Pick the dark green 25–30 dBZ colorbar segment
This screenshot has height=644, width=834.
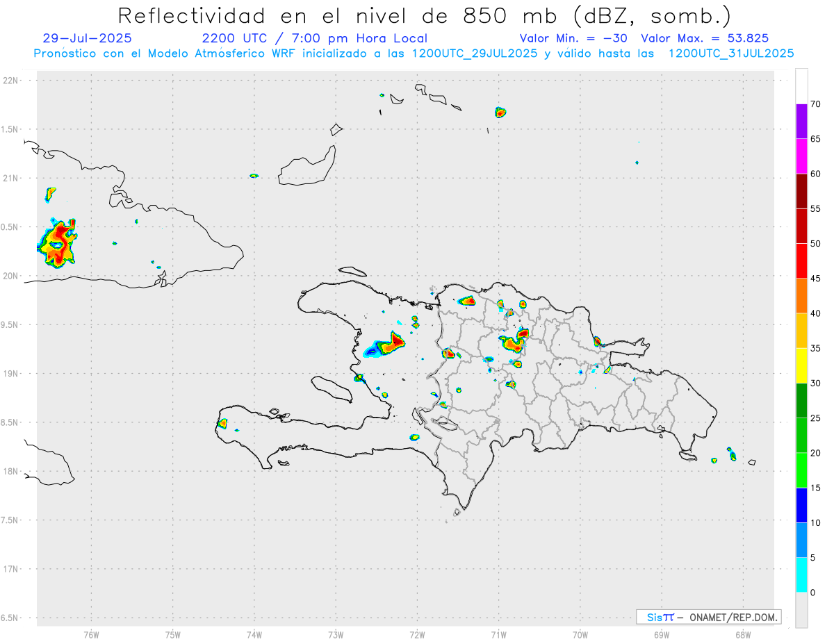(x=801, y=401)
